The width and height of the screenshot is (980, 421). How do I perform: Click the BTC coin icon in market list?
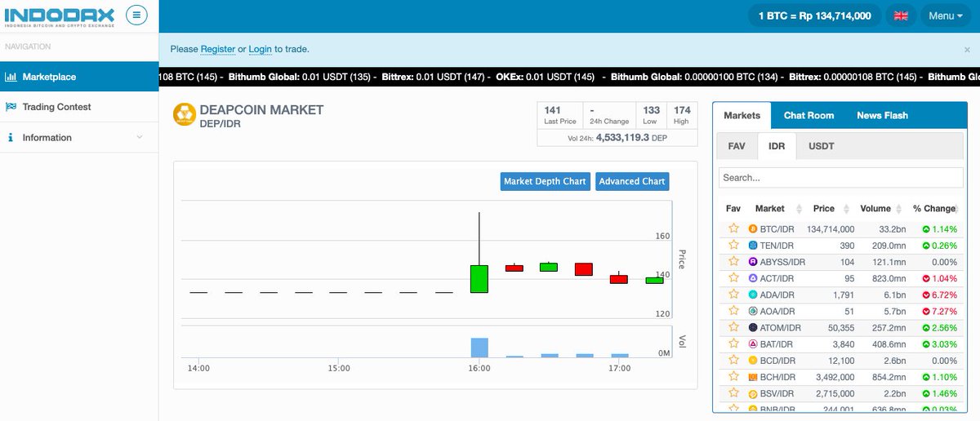click(x=753, y=229)
